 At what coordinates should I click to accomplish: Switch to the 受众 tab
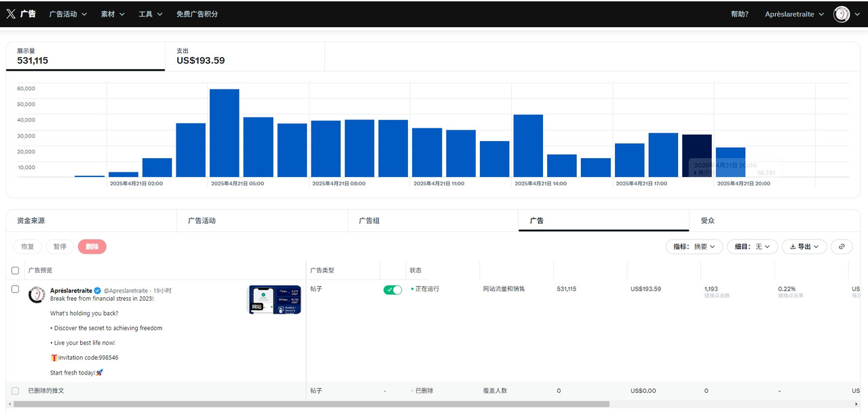[775, 221]
